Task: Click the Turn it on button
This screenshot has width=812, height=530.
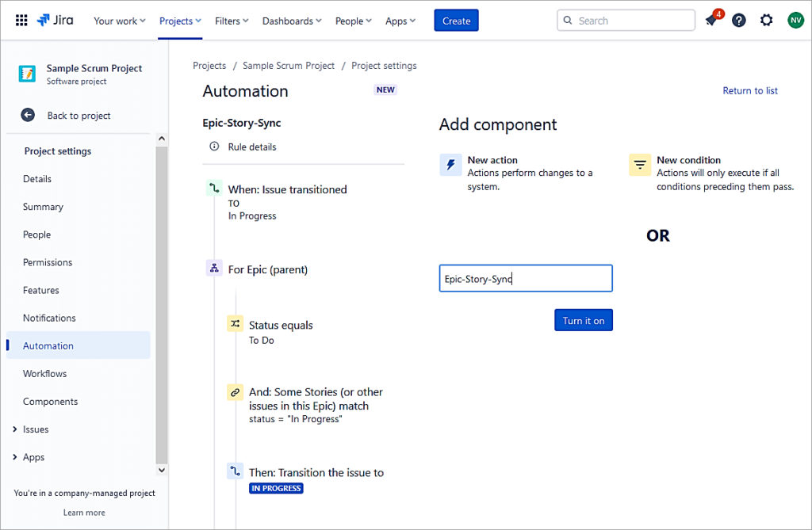Action: (x=583, y=321)
